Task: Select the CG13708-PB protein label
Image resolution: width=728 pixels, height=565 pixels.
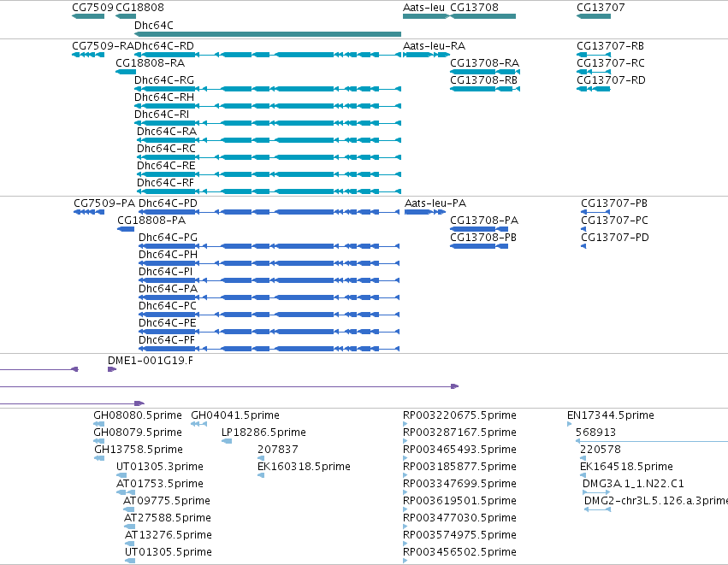Action: click(x=483, y=238)
